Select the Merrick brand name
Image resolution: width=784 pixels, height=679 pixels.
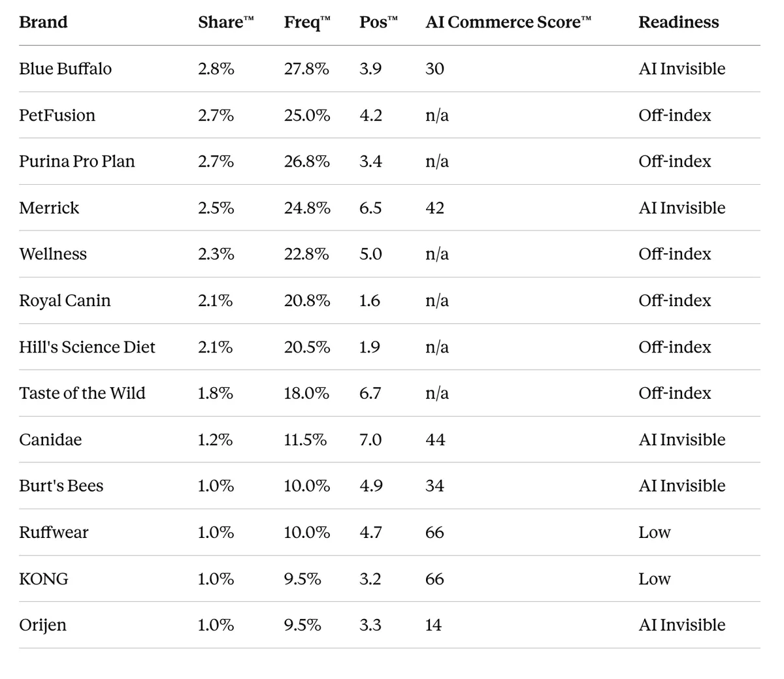click(x=49, y=208)
